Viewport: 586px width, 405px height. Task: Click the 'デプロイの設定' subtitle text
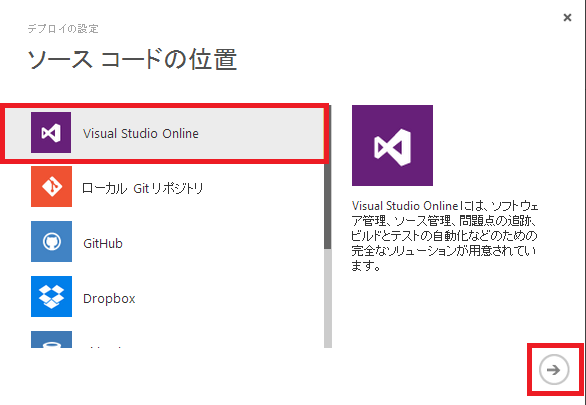pos(63,29)
